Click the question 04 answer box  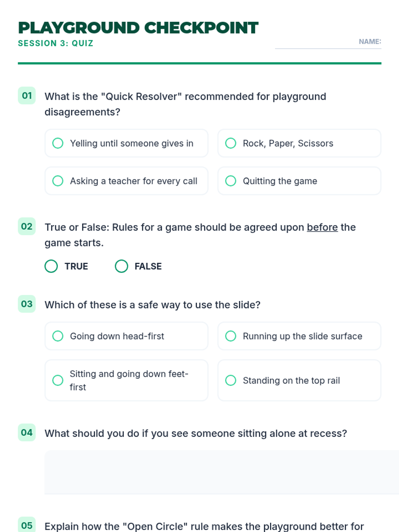(x=219, y=472)
